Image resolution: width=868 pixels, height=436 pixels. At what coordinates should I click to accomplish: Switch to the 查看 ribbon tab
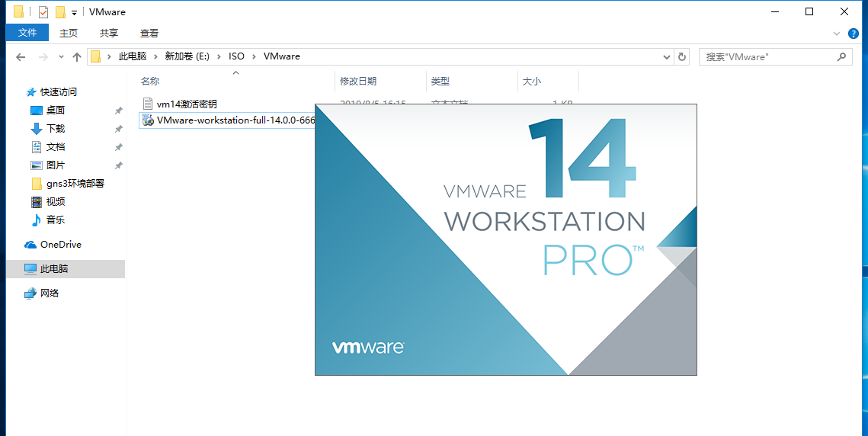click(149, 34)
